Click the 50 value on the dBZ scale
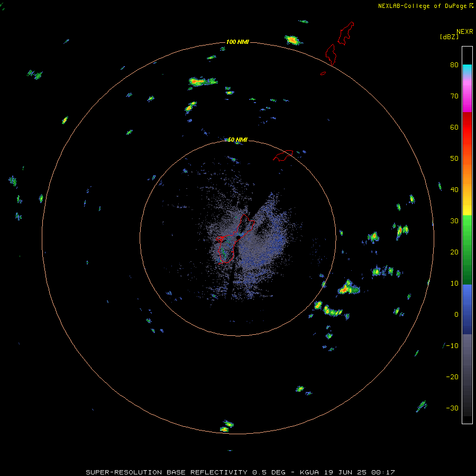Viewport: 476px width, 476px height. click(454, 159)
